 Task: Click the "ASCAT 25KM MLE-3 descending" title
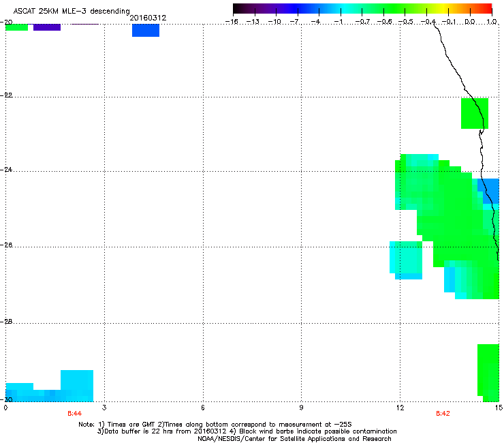[x=72, y=11]
